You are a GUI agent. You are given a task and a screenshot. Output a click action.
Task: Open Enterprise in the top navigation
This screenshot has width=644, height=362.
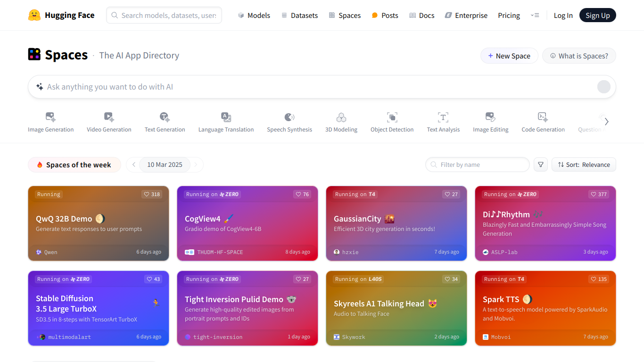tap(466, 15)
